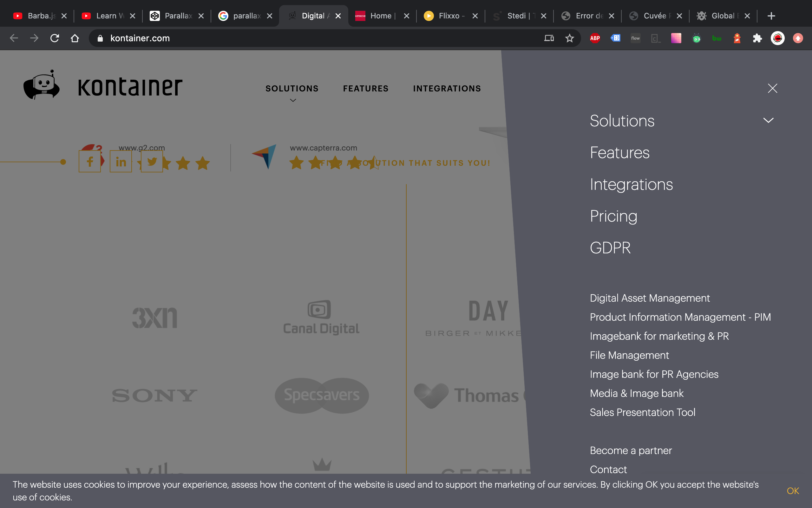Open Digital Asset Management link
812x508 pixels.
[650, 298]
